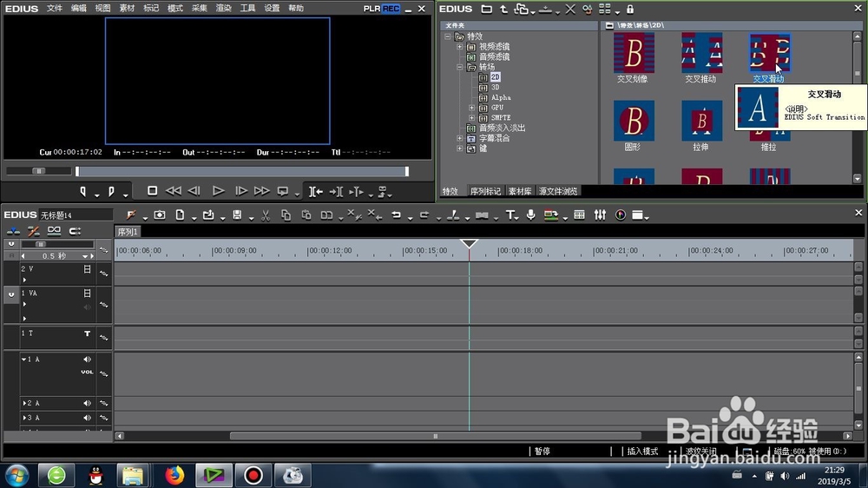
Task: Open the 编辑 menu
Action: coord(79,9)
